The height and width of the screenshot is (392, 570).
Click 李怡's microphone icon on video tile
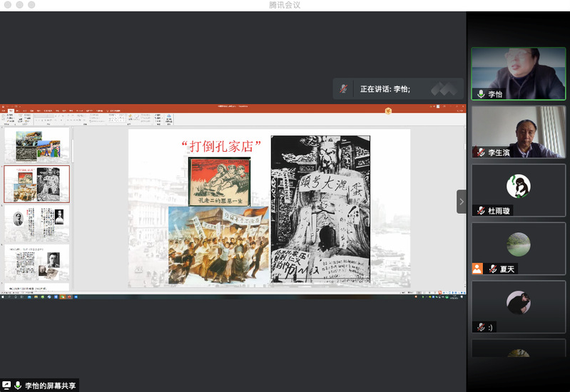click(481, 94)
